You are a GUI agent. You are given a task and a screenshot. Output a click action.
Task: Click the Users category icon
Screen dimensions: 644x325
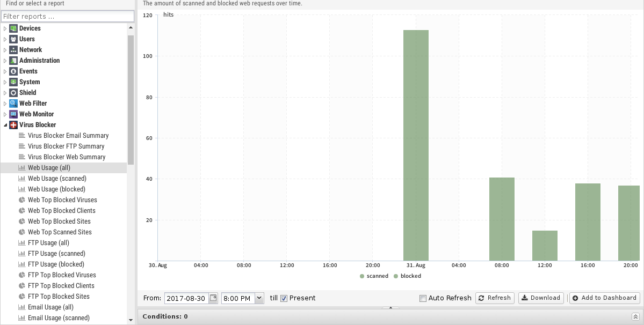tap(13, 39)
